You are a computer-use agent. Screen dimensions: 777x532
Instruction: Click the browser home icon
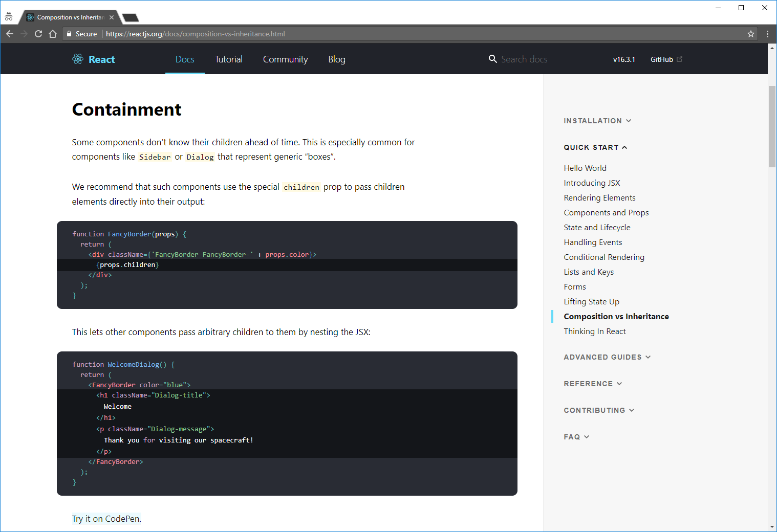click(53, 34)
